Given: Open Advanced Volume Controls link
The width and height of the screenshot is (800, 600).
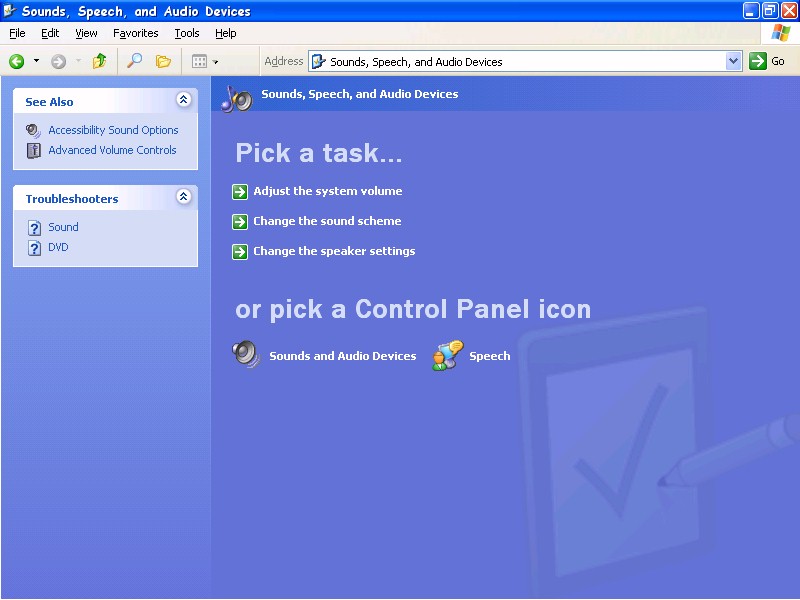Looking at the screenshot, I should 112,150.
